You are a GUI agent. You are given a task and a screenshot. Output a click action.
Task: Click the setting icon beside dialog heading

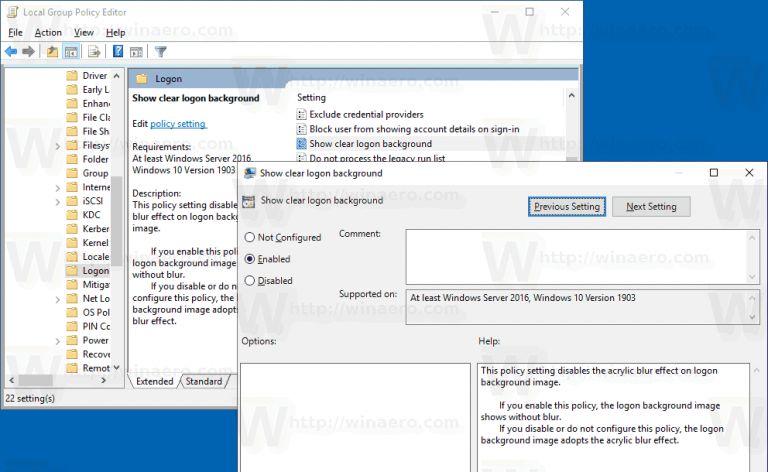click(x=249, y=201)
